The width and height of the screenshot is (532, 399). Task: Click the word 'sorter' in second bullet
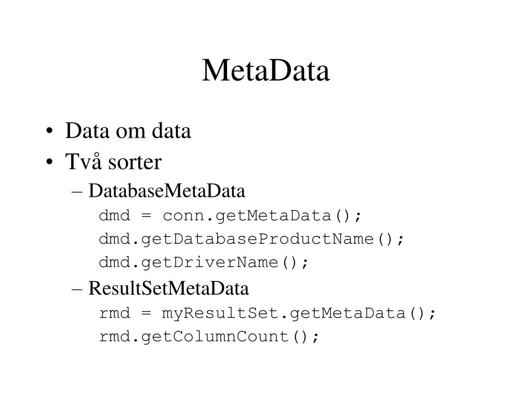(135, 163)
